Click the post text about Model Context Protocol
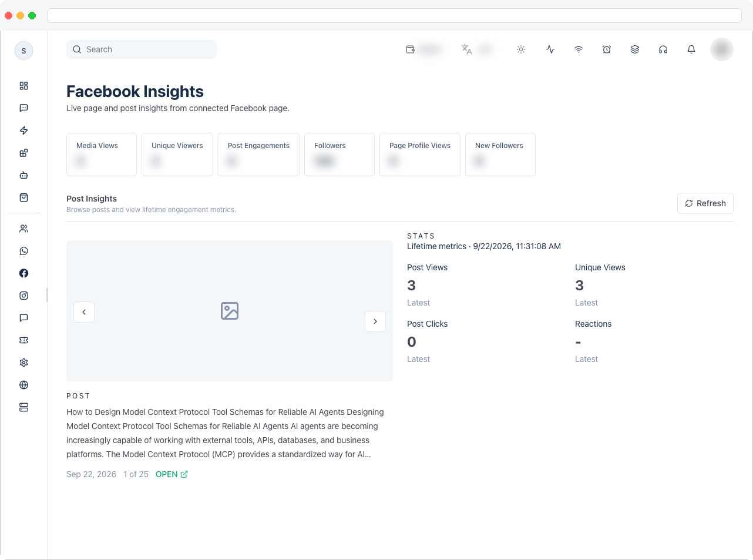Viewport: 753px width, 560px height. [225, 433]
